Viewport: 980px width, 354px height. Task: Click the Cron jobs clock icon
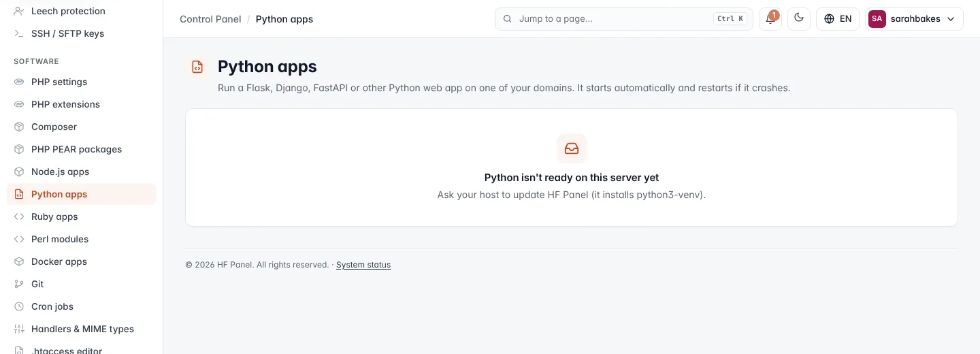(x=19, y=306)
